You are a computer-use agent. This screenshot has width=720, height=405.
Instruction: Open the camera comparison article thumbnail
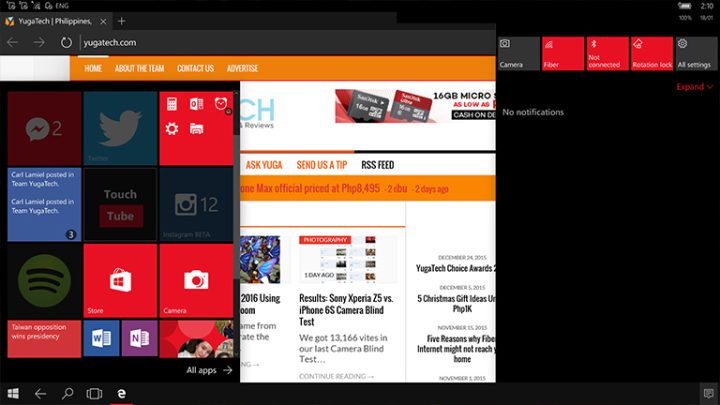click(x=348, y=259)
